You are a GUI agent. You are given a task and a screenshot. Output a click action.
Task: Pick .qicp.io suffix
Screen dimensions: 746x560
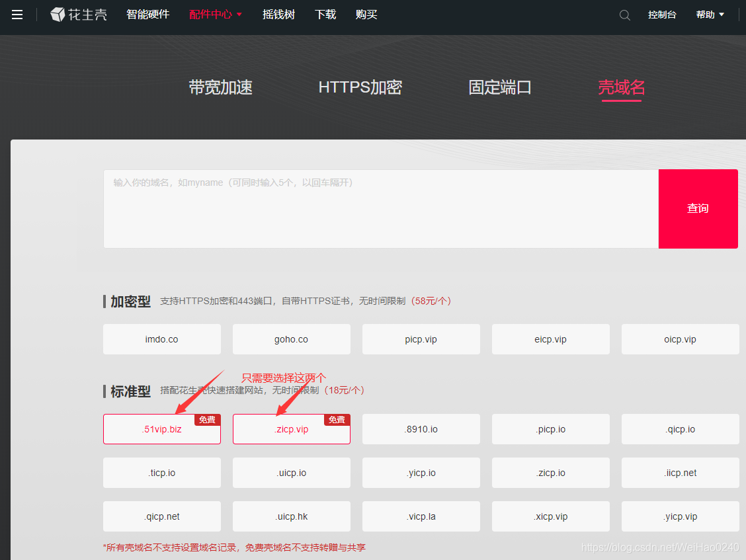[x=681, y=429]
